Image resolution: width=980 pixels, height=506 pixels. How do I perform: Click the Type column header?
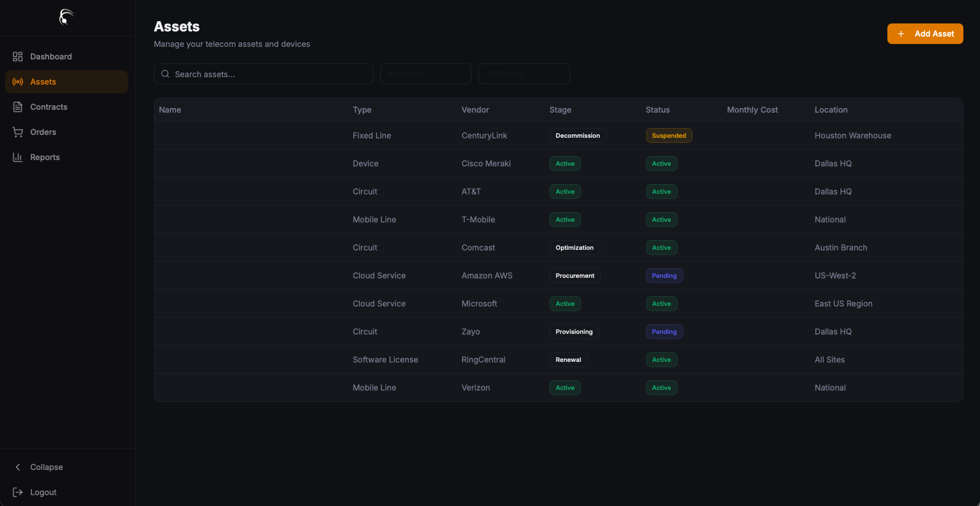362,110
